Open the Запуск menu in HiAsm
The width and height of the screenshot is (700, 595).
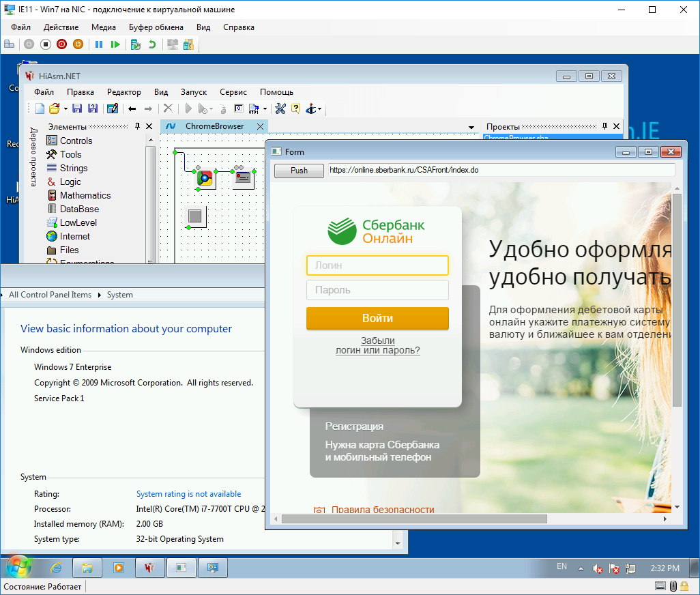click(x=193, y=92)
